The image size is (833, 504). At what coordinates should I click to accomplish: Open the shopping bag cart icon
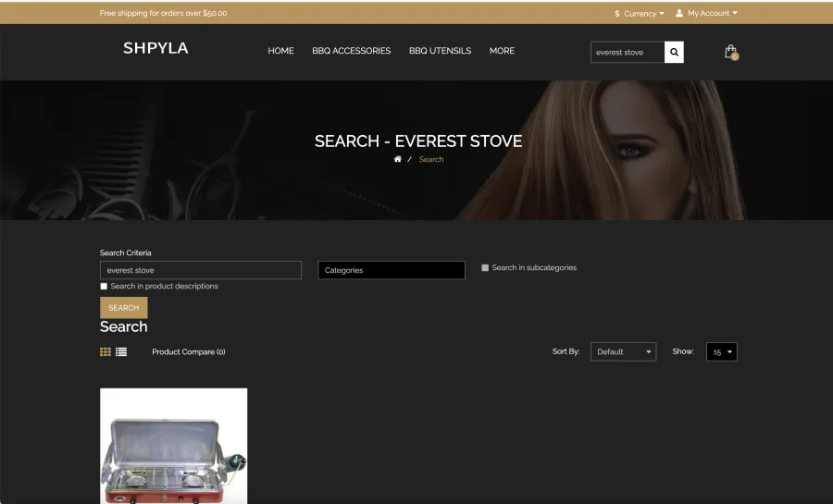click(731, 52)
